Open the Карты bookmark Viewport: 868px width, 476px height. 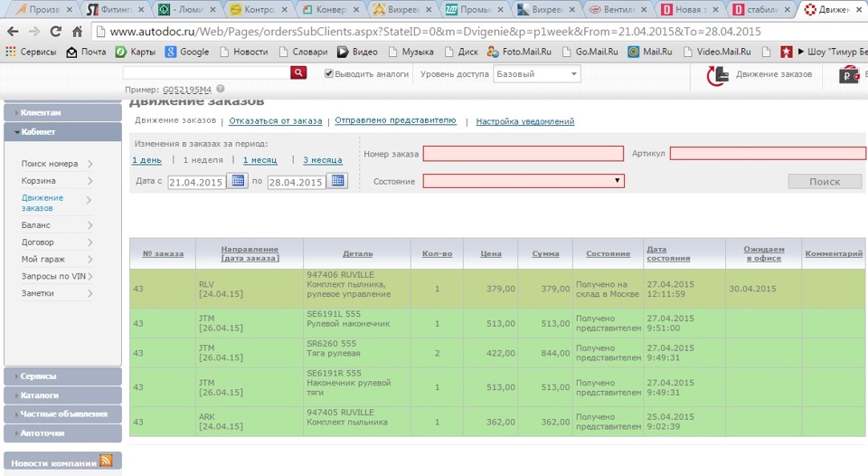[x=135, y=52]
